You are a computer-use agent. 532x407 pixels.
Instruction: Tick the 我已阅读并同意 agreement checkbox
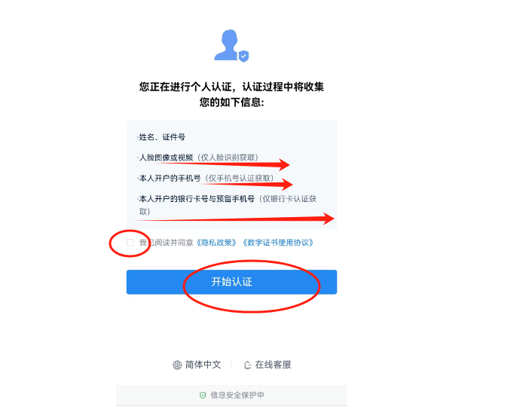coord(130,243)
